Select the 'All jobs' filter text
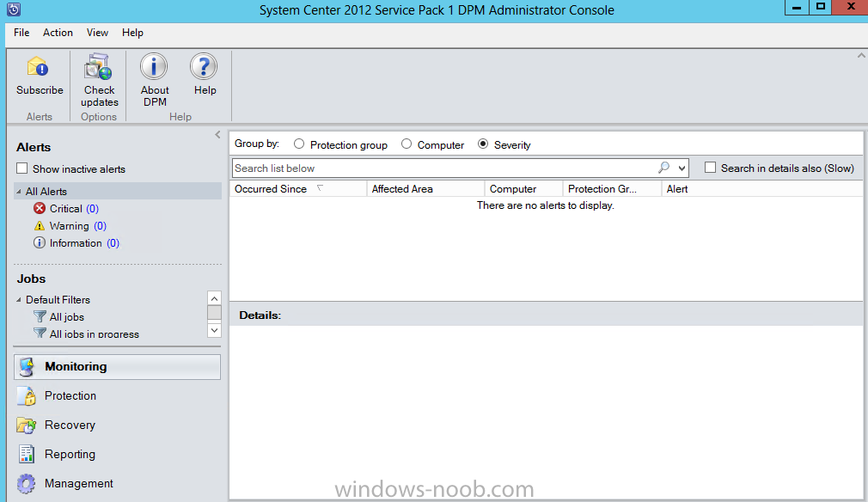This screenshot has width=868, height=502. (67, 317)
